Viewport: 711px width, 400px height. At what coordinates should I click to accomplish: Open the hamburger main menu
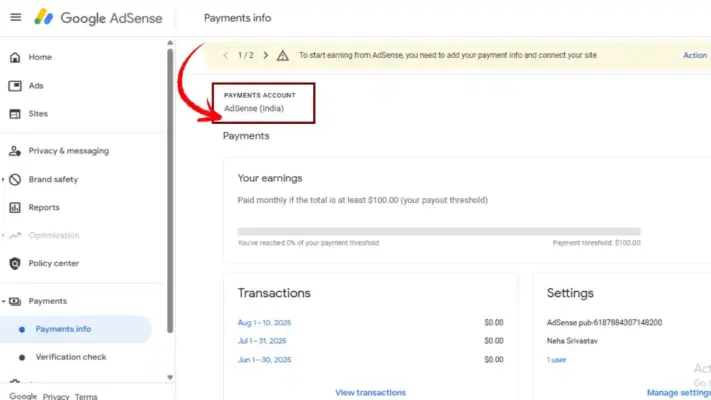coord(15,17)
